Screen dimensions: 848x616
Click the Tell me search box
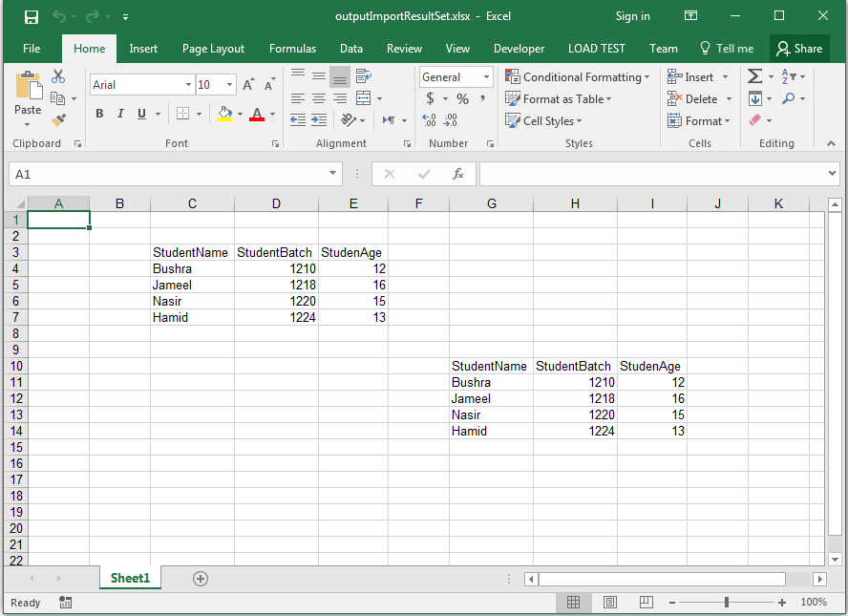[727, 49]
